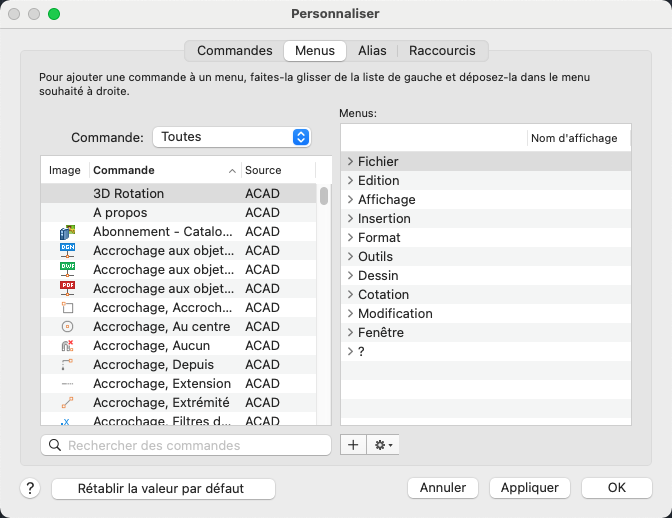Expand the Affichage menu tree

coord(350,200)
